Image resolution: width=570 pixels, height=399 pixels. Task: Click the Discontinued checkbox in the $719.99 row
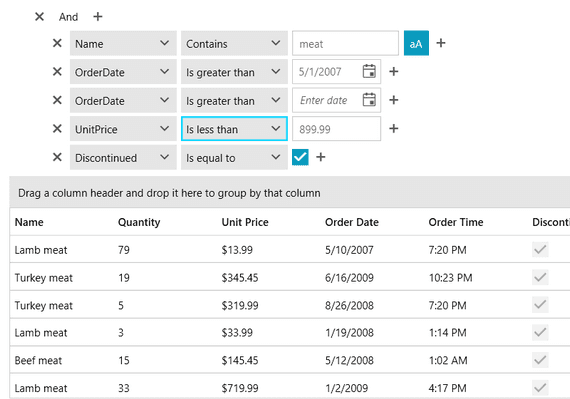pos(540,388)
